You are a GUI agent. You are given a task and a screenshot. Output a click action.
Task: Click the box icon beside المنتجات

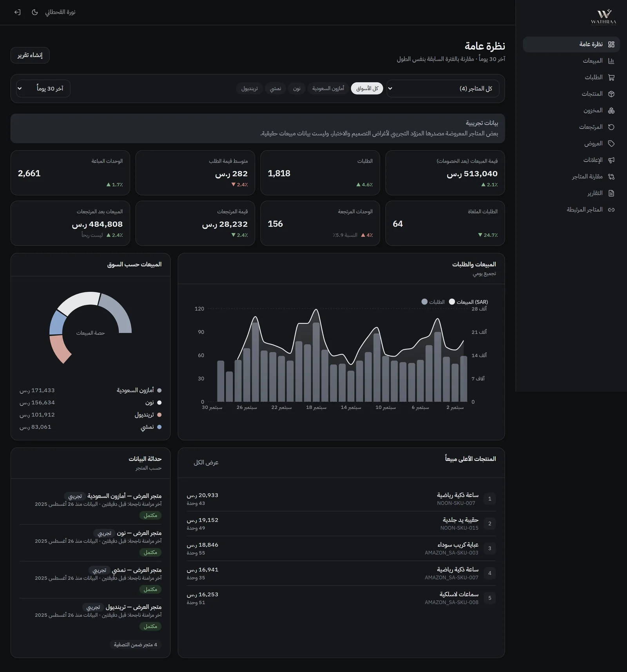[x=611, y=94]
